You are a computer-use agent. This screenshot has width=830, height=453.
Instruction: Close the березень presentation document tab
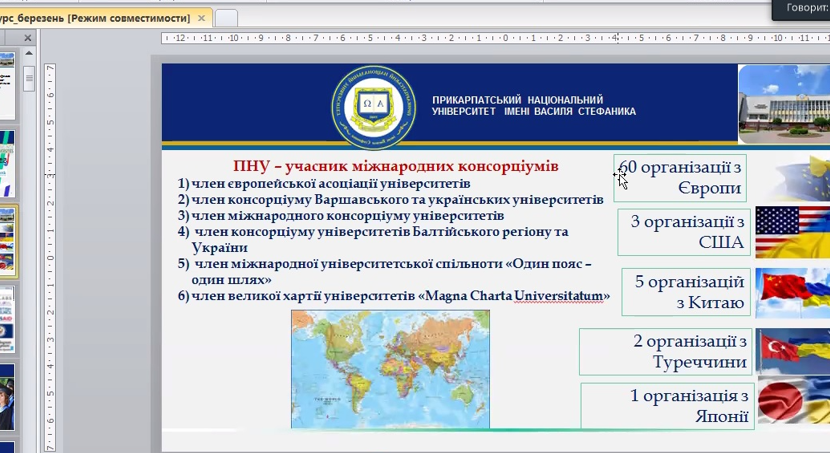click(x=202, y=18)
